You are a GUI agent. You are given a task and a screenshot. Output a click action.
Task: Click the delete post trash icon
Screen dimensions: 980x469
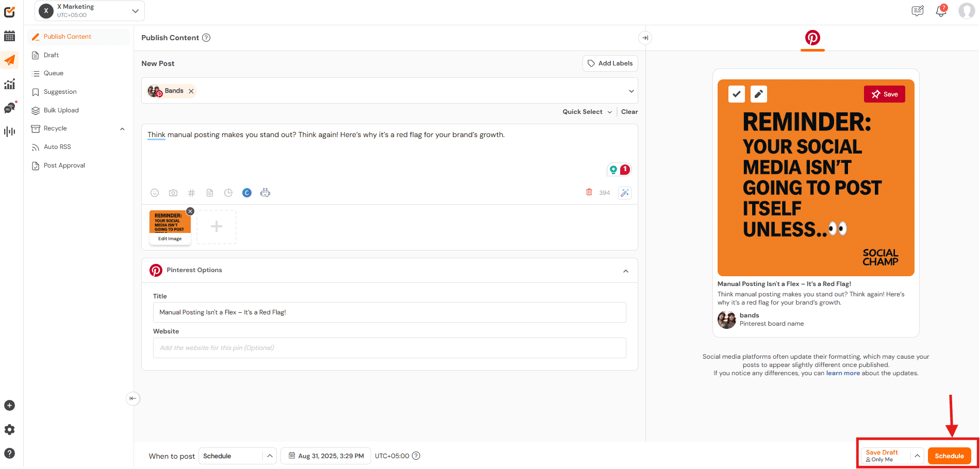pyautogui.click(x=589, y=192)
